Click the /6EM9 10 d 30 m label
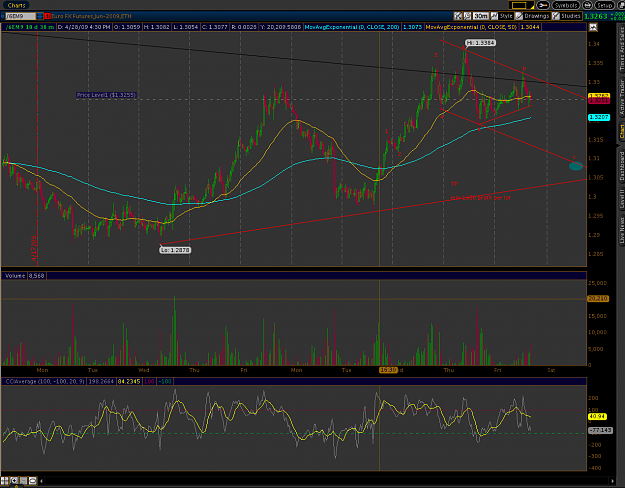The image size is (625, 488). click(x=29, y=27)
